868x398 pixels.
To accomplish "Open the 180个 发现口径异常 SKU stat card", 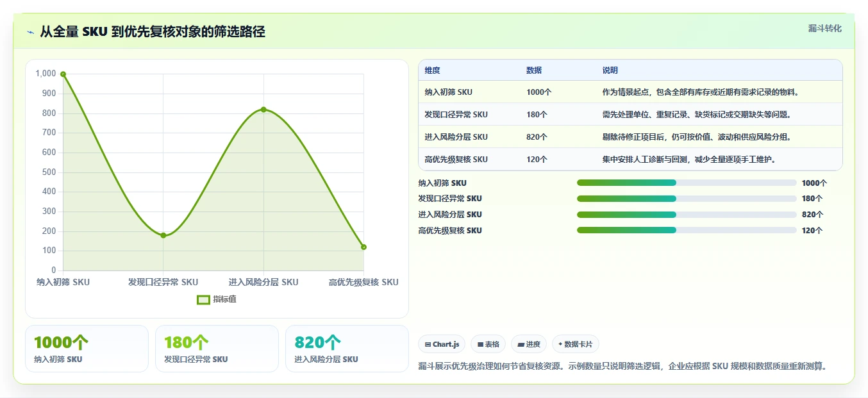I will pos(217,349).
